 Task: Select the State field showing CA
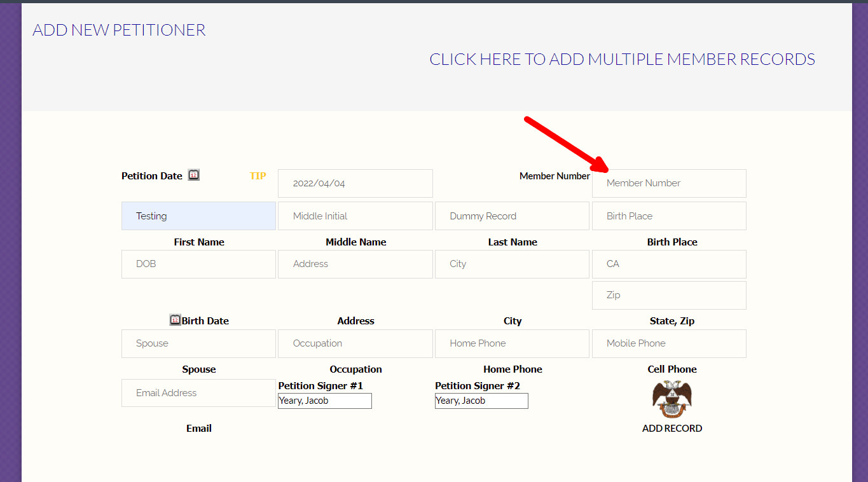669,264
